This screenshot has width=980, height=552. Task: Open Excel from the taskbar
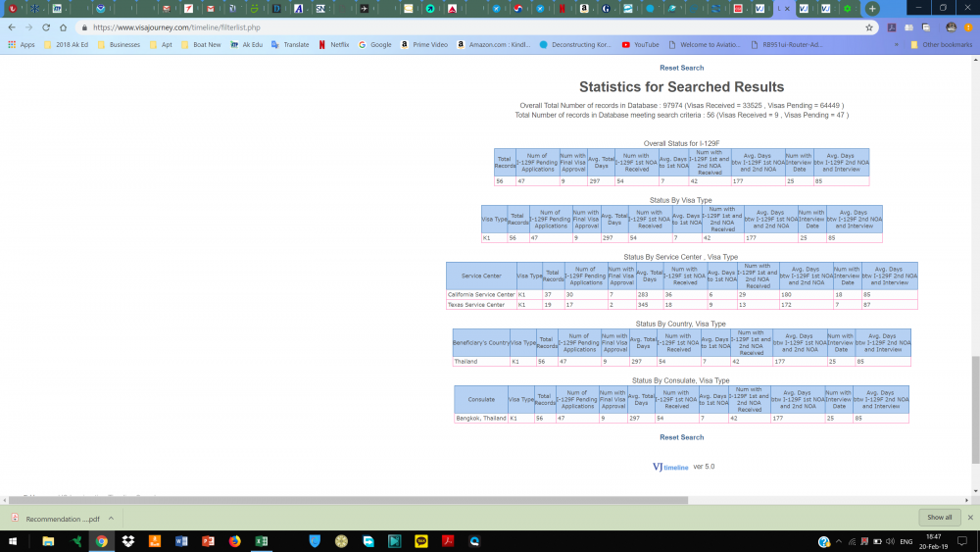click(x=263, y=541)
